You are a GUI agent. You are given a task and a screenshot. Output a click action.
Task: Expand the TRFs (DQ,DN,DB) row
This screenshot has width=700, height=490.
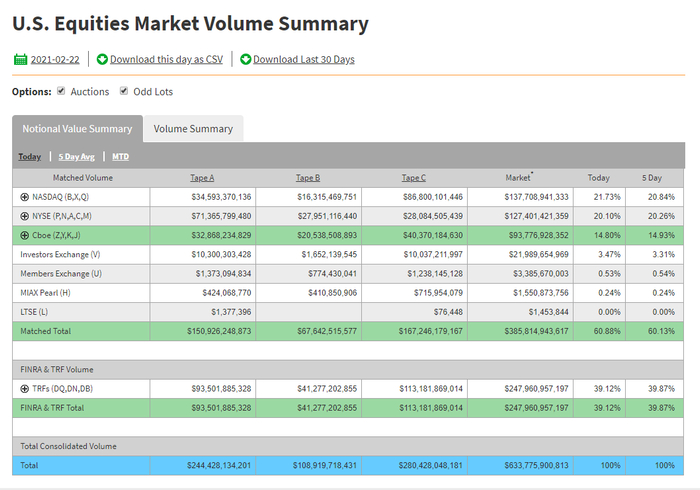tap(25, 387)
